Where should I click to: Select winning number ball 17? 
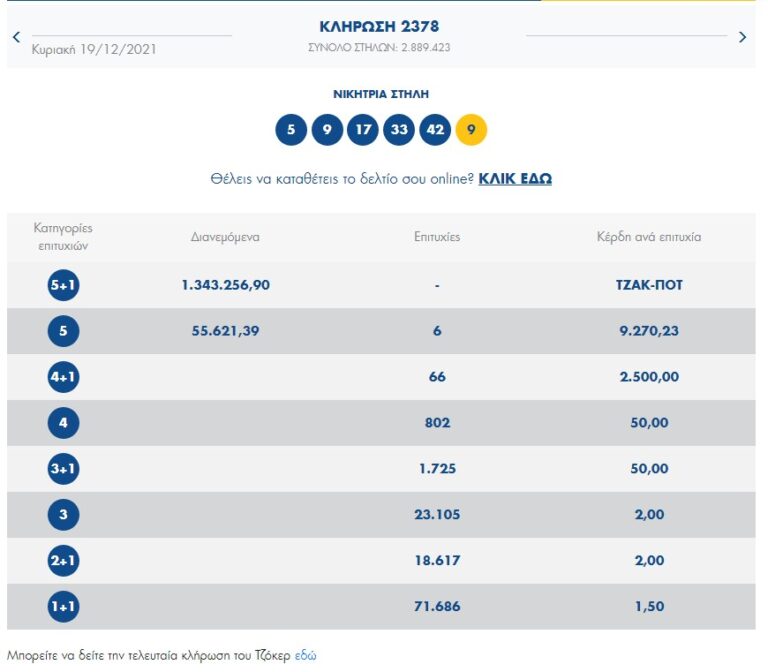tap(363, 130)
